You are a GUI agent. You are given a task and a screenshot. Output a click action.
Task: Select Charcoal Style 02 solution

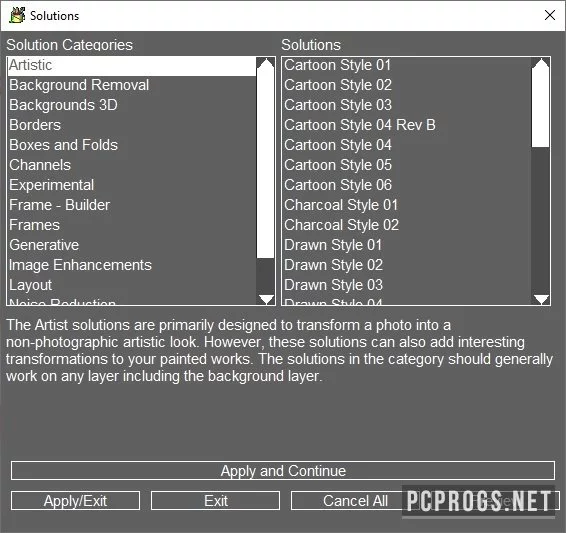click(406, 225)
